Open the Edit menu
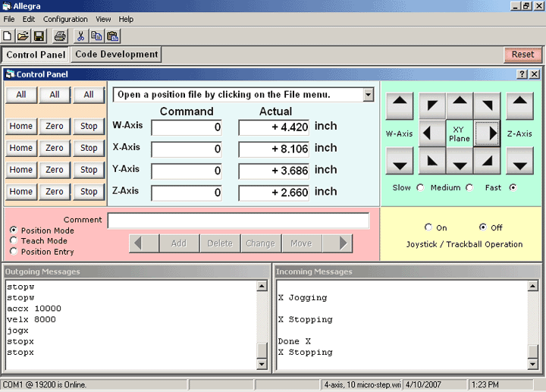The width and height of the screenshot is (546, 392). coord(29,19)
